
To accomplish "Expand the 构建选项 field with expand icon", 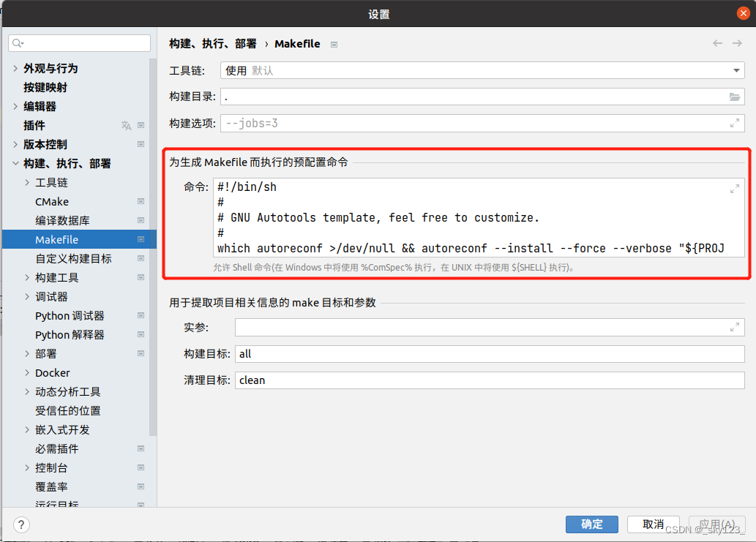I will [x=735, y=124].
